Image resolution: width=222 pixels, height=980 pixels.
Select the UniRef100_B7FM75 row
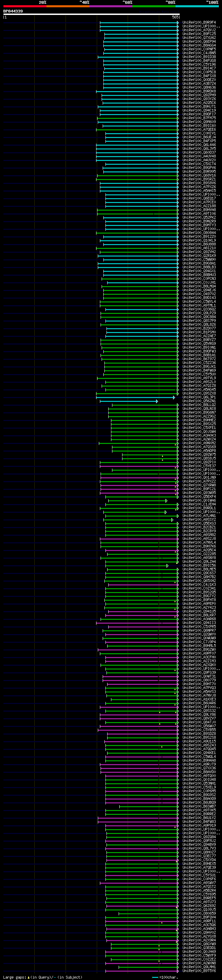coord(199,118)
